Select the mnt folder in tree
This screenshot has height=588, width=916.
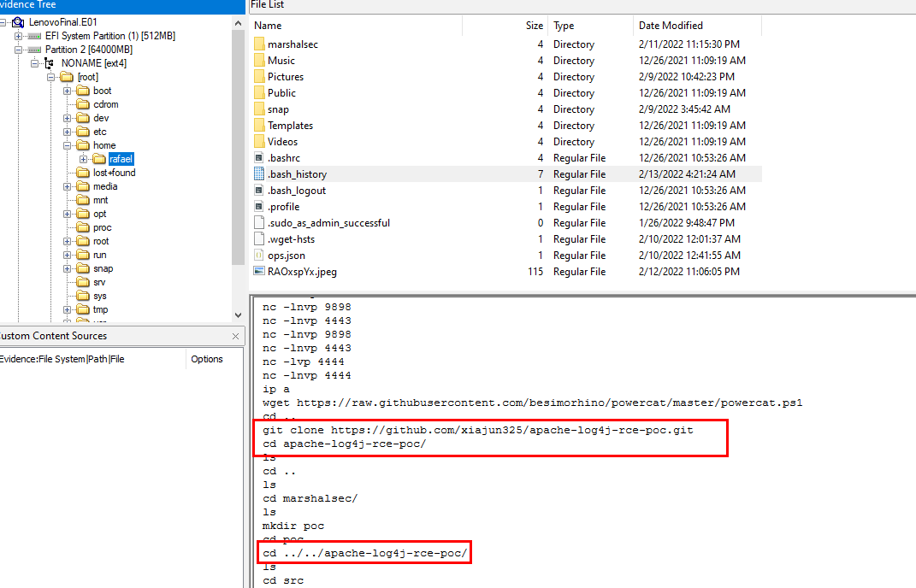tap(100, 200)
